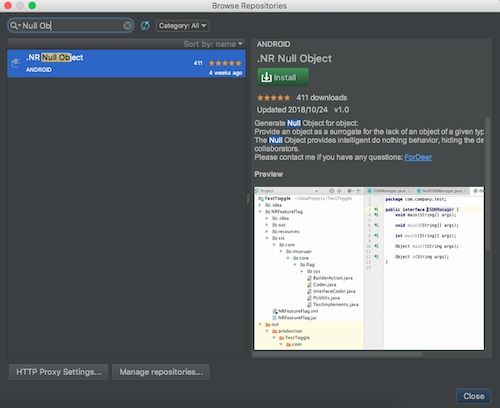Click the plugin preview screenshot
500x408 pixels.
tap(369, 268)
